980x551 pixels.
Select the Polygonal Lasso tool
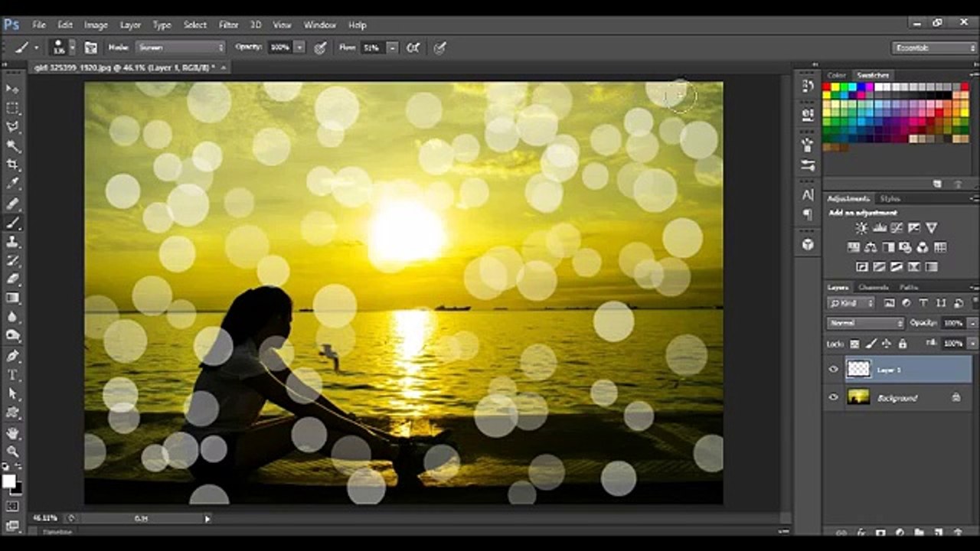13,127
